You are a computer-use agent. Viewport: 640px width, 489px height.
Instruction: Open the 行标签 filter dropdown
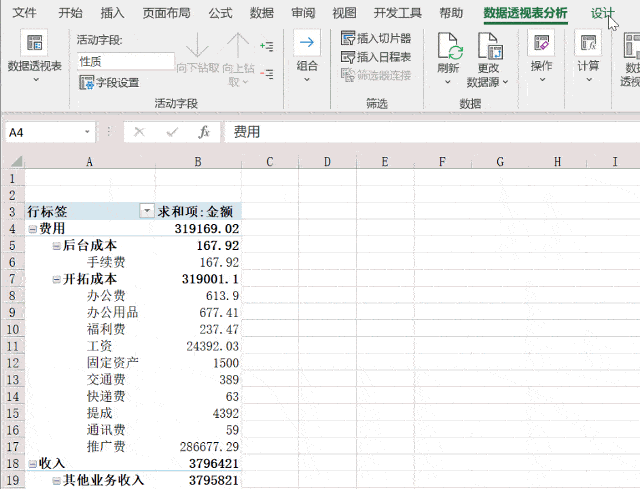[147, 211]
